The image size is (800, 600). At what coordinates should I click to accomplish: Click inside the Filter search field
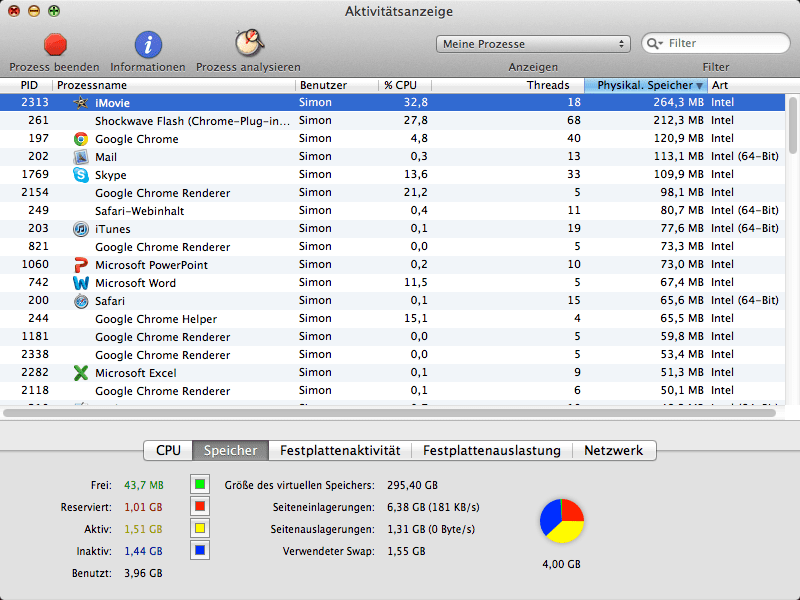click(x=715, y=43)
